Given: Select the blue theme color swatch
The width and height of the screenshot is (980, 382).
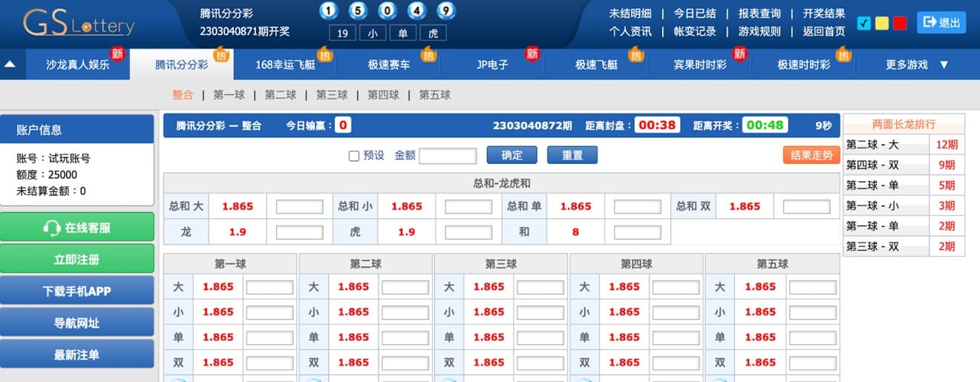Looking at the screenshot, I should [x=863, y=23].
